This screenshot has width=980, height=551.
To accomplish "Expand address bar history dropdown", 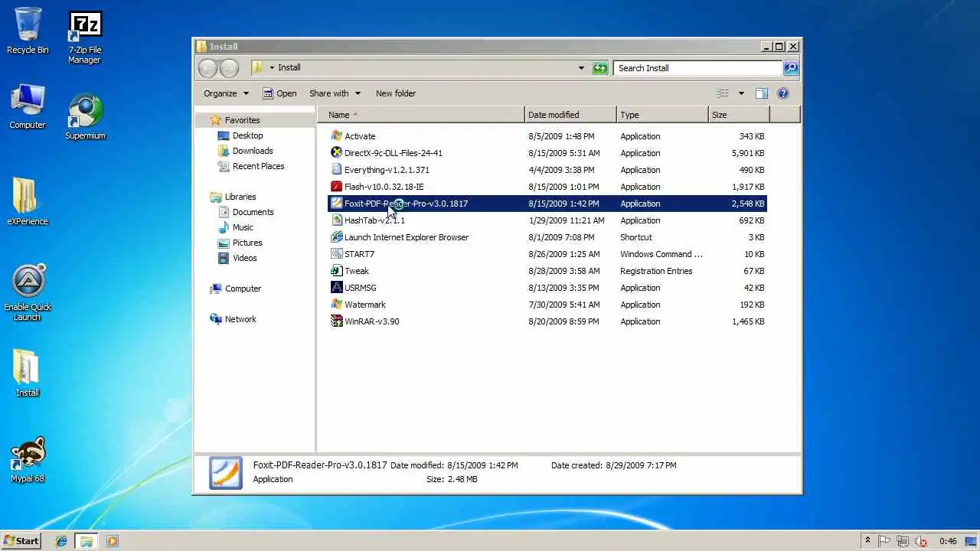I will (581, 68).
